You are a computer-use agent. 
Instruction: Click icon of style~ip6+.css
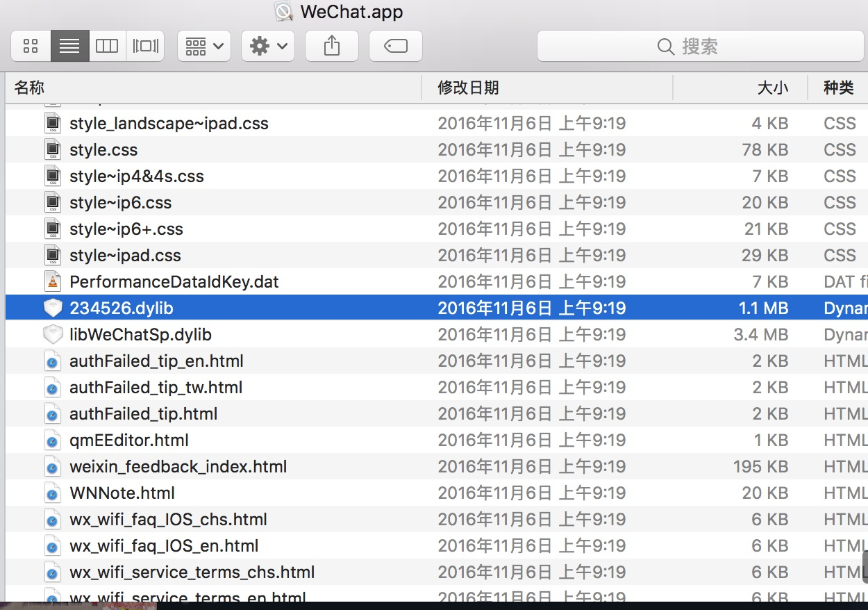pos(53,229)
